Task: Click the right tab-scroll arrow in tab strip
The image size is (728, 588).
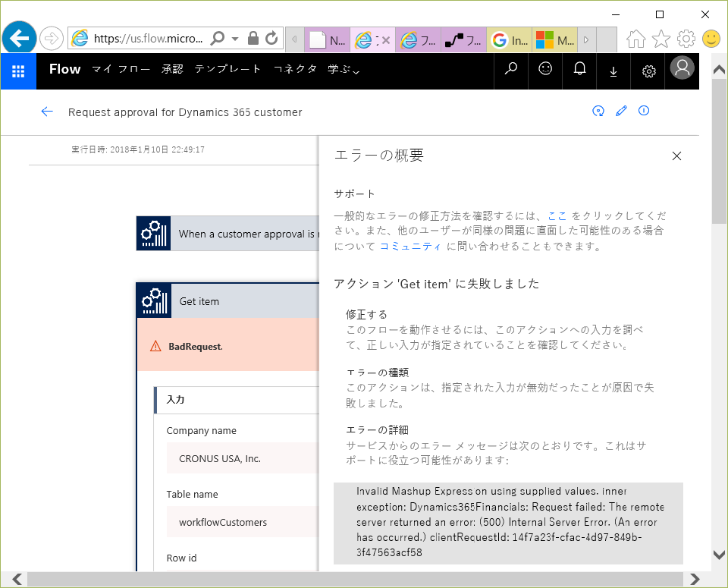Action: coord(586,40)
